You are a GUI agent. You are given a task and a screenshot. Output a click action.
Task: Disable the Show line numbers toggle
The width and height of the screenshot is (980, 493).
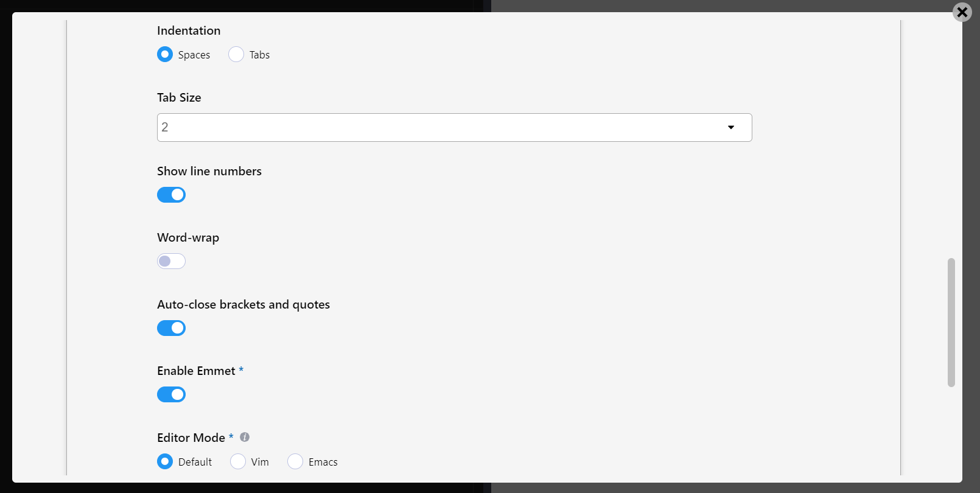pos(171,195)
